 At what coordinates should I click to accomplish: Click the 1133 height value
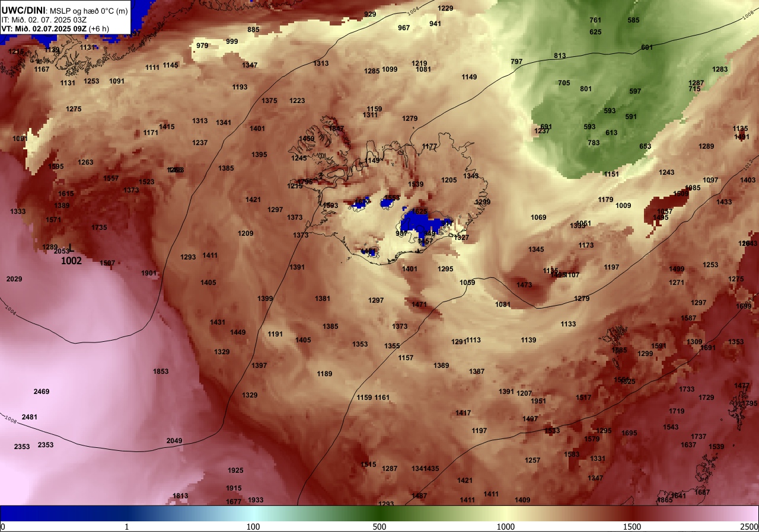pos(568,324)
